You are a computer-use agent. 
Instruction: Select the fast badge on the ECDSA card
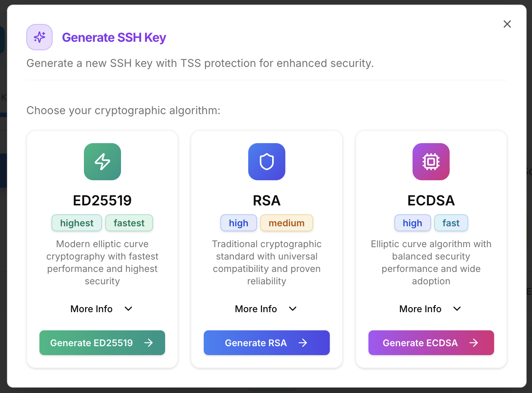point(451,223)
